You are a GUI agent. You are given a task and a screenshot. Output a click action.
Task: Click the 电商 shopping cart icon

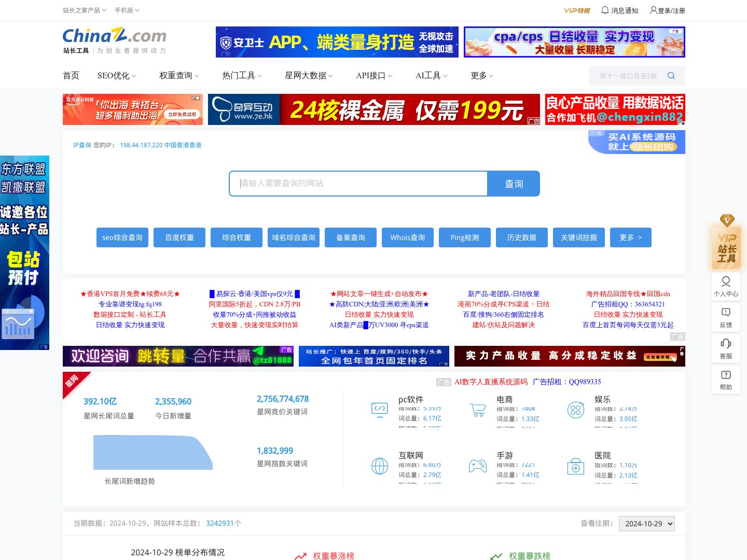[478, 410]
